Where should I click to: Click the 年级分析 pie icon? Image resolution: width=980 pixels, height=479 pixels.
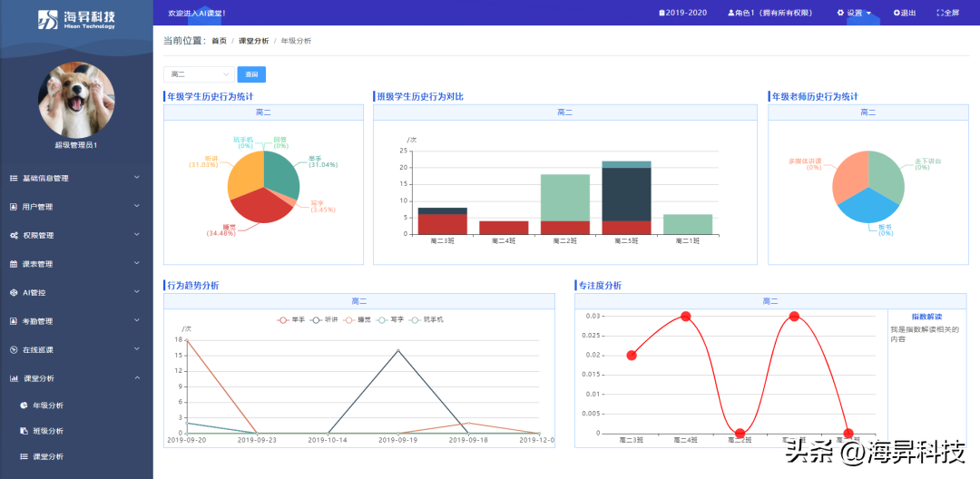coord(24,406)
